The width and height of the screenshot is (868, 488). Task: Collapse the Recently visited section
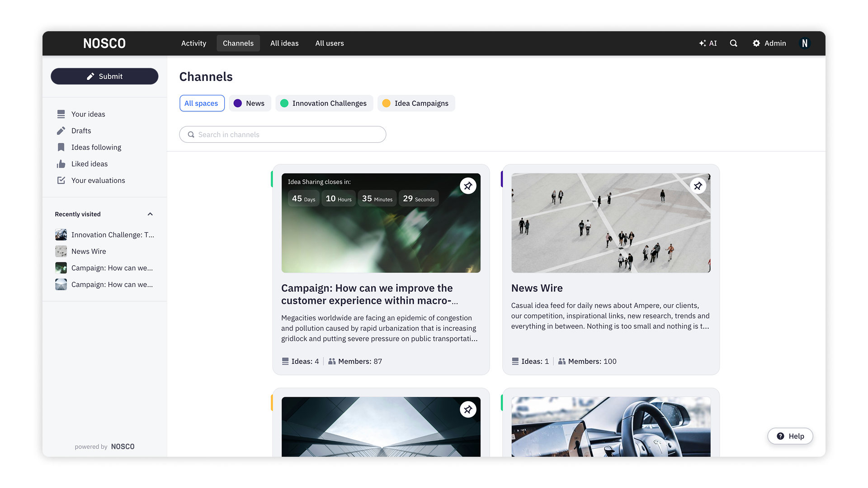[150, 214]
